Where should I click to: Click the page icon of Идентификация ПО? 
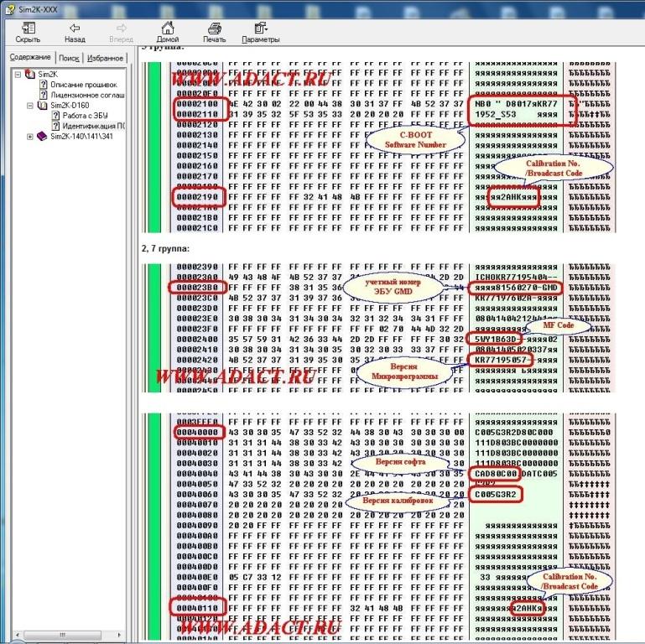pos(55,126)
